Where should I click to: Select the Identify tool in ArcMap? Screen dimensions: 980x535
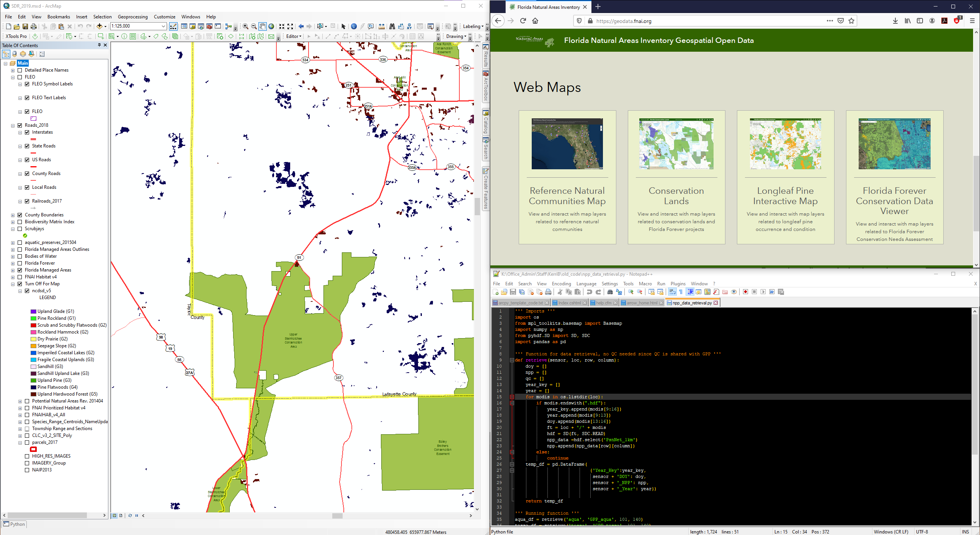click(354, 26)
